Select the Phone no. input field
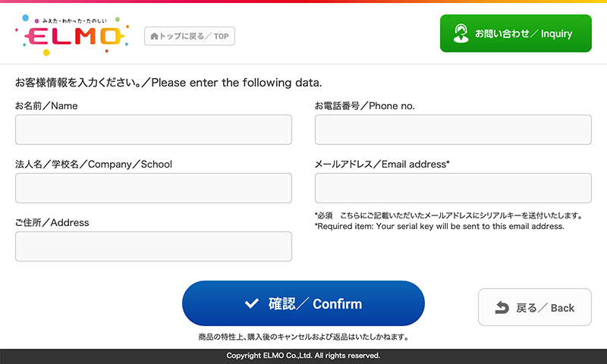Screen dimensions: 607x364 point(453,130)
